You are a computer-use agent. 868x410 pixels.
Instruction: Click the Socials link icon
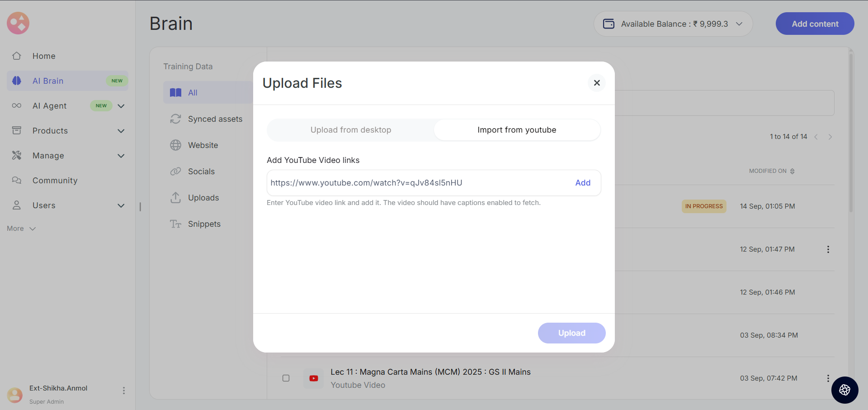coord(175,171)
